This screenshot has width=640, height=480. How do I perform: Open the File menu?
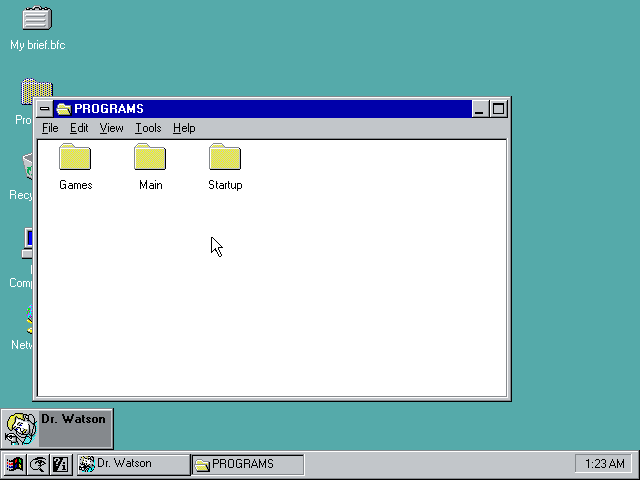(50, 128)
